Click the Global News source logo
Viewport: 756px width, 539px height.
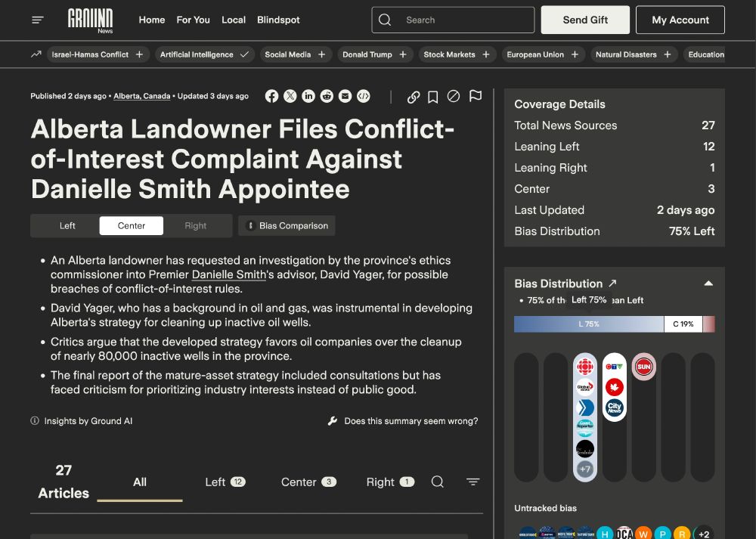pos(585,387)
